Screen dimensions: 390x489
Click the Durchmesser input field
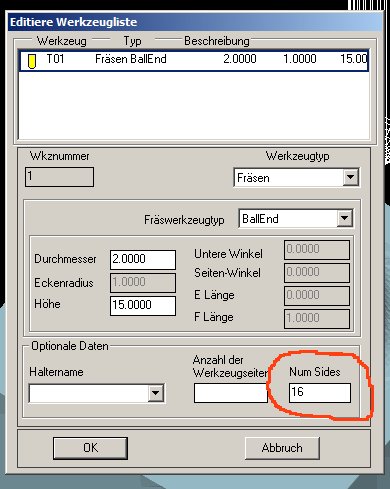point(143,260)
